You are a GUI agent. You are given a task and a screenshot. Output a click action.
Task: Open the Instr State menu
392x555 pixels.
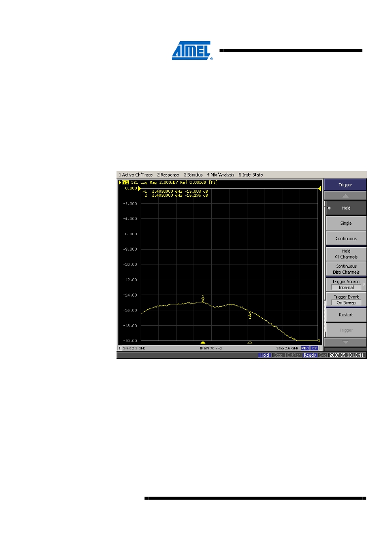(x=251, y=175)
